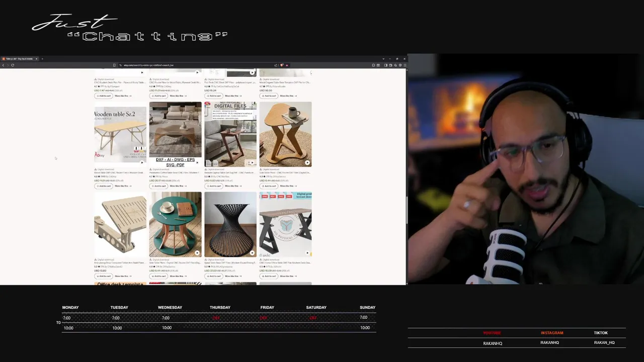
Task: Play video on DXF-AI-DWG coffee table listing
Action: pyautogui.click(x=197, y=162)
